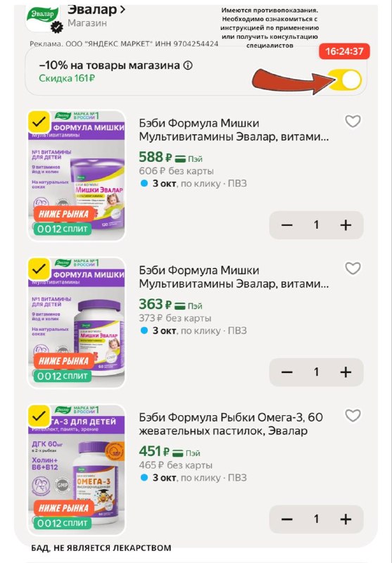
Task: Open the 120-pack Мишки Эвалар product image
Action: [x=77, y=175]
